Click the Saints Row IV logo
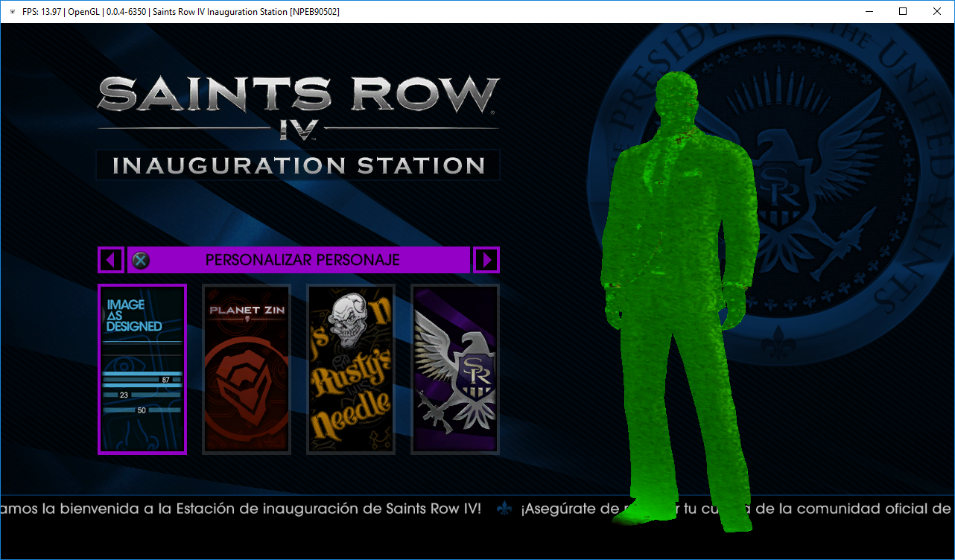Image resolution: width=955 pixels, height=560 pixels. [298, 108]
